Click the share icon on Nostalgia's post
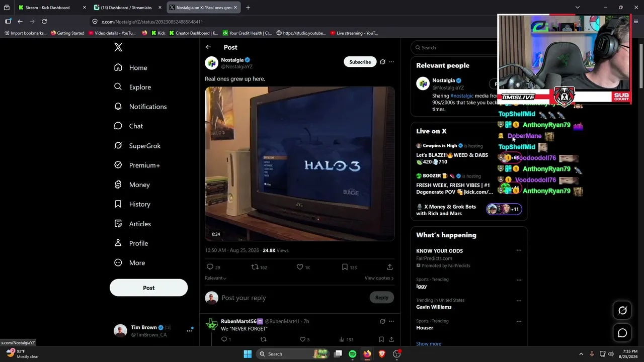Viewport: 644px width, 362px height. 389,267
